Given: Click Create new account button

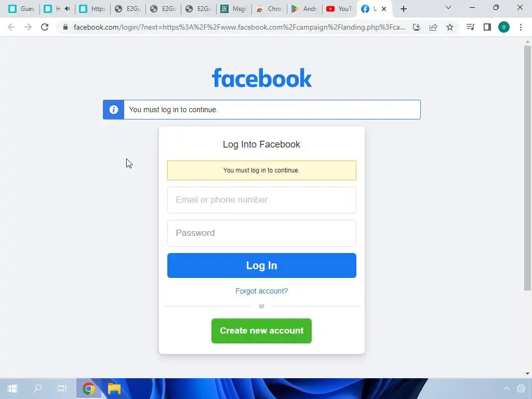Looking at the screenshot, I should click(x=262, y=331).
